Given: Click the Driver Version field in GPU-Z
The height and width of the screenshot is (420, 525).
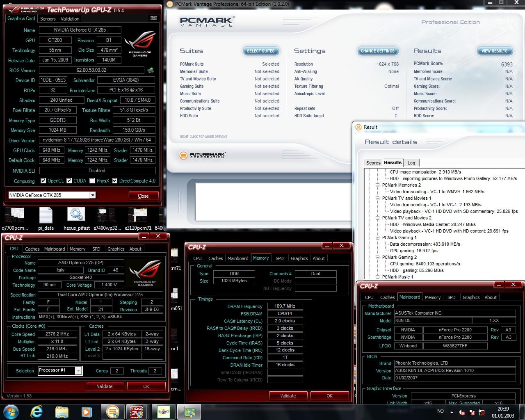Looking at the screenshot, I should point(97,140).
